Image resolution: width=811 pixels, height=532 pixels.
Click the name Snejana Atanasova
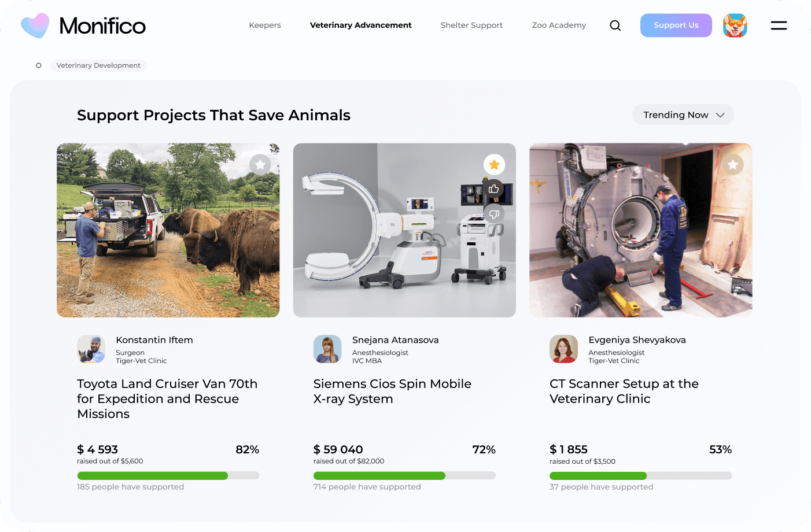point(396,340)
